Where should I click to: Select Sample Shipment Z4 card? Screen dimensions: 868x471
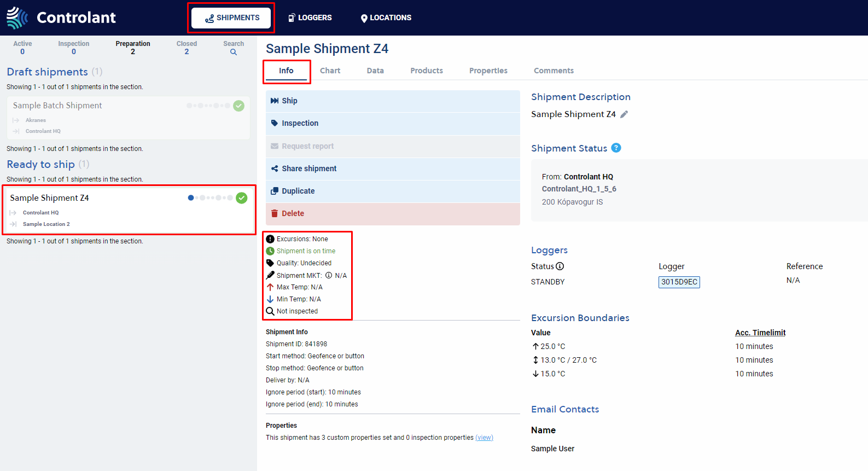click(129, 210)
